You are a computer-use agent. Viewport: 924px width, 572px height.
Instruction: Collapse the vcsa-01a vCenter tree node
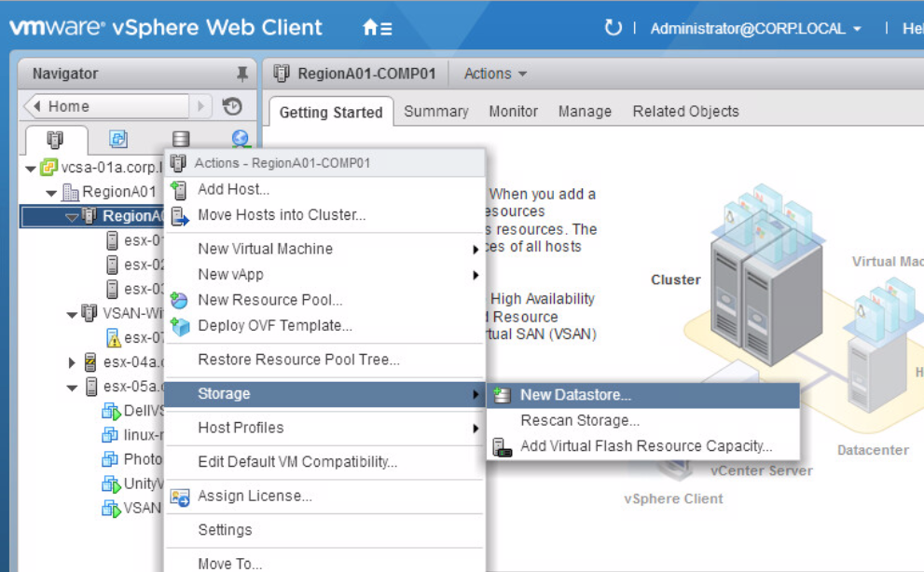[x=31, y=169]
